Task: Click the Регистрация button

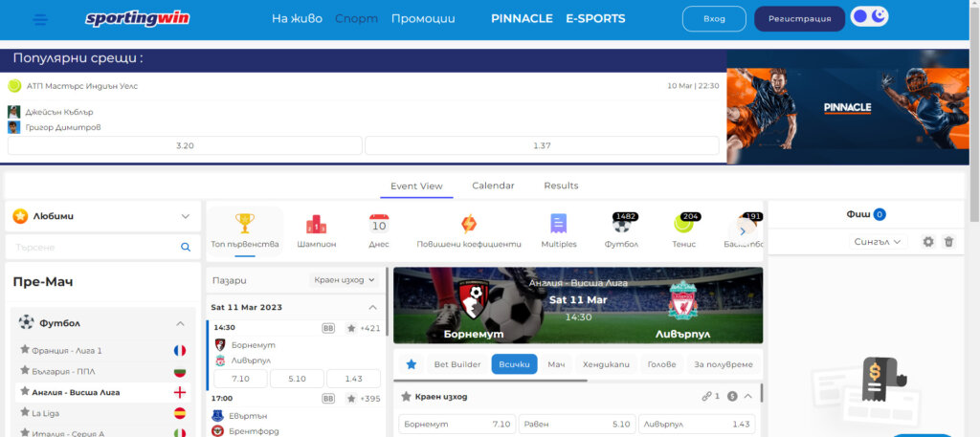Action: coord(799,19)
